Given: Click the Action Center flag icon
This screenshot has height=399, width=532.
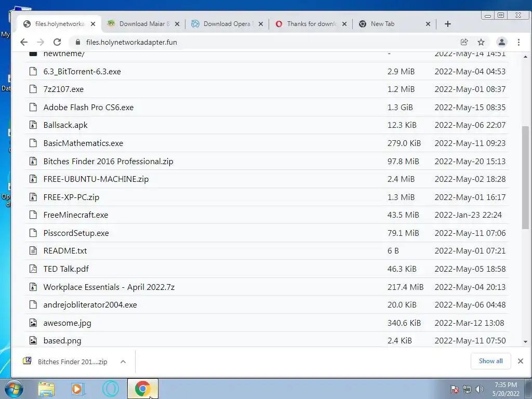Looking at the screenshot, I should (455, 389).
